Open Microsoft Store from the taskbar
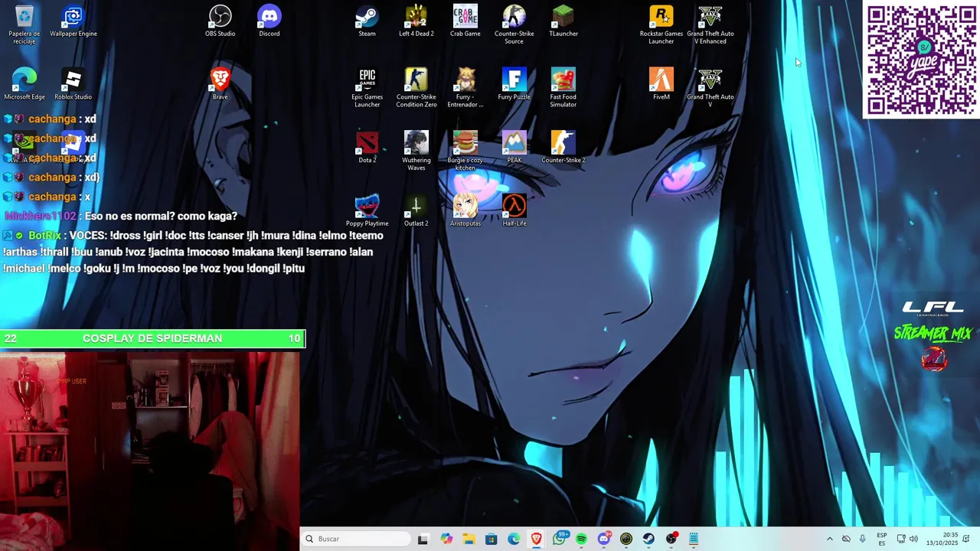This screenshot has width=980, height=551. click(x=492, y=539)
